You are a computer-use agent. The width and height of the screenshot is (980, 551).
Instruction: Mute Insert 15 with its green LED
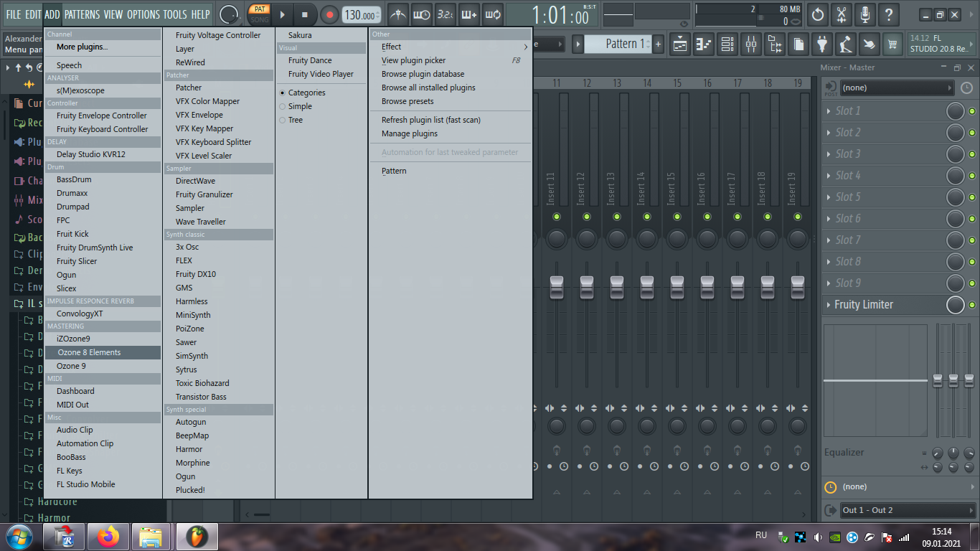point(677,217)
